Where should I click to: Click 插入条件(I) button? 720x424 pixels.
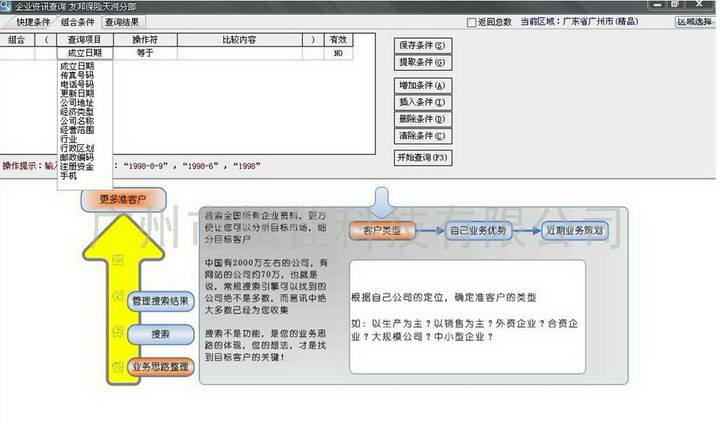coord(422,102)
